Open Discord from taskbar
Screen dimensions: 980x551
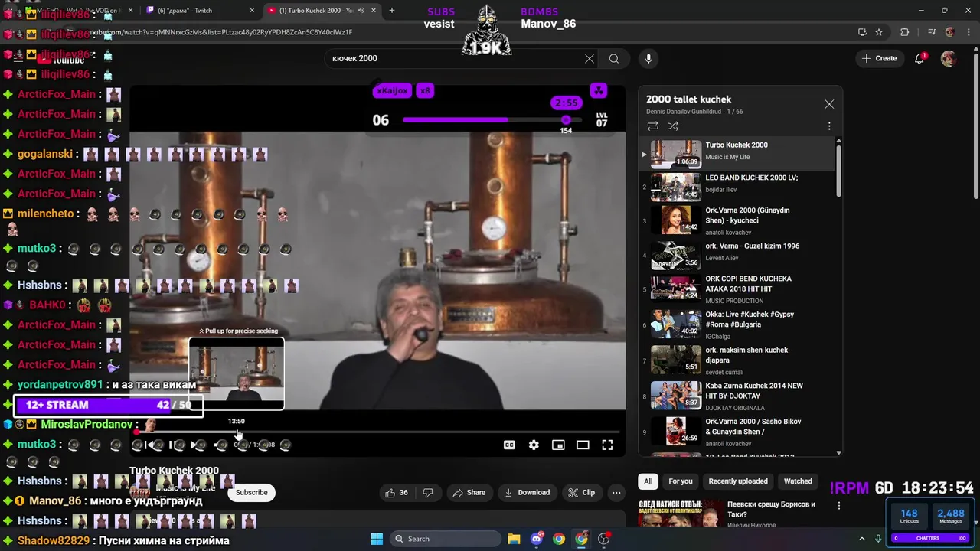tap(537, 539)
